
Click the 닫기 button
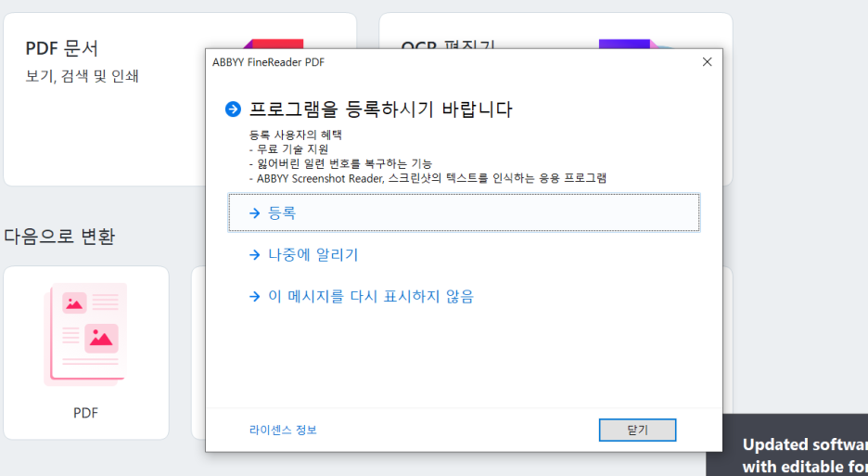[x=637, y=430]
